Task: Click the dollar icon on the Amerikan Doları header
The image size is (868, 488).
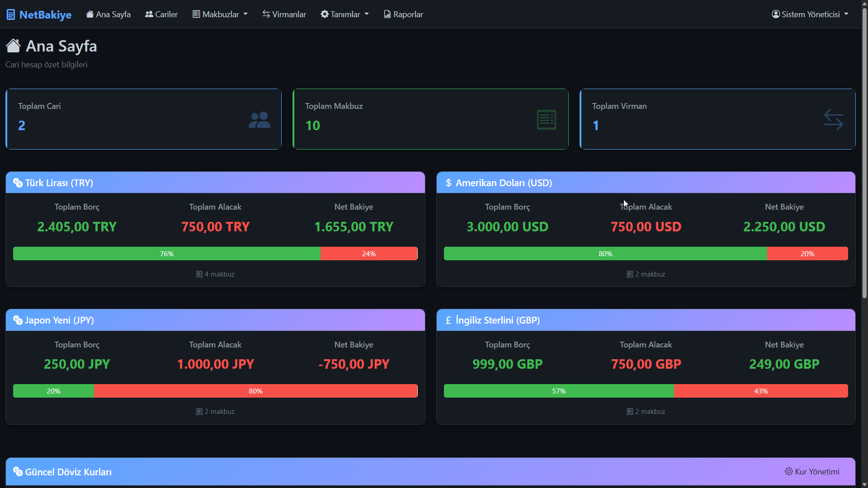Action: point(448,183)
